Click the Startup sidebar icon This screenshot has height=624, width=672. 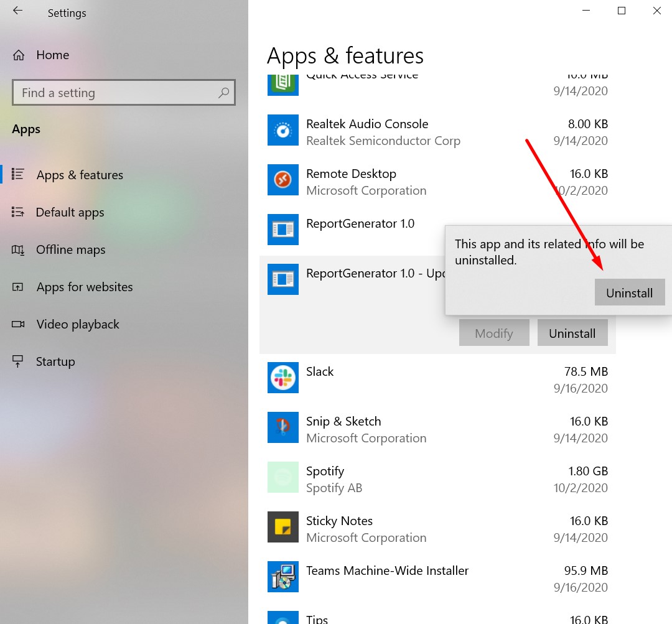17,361
